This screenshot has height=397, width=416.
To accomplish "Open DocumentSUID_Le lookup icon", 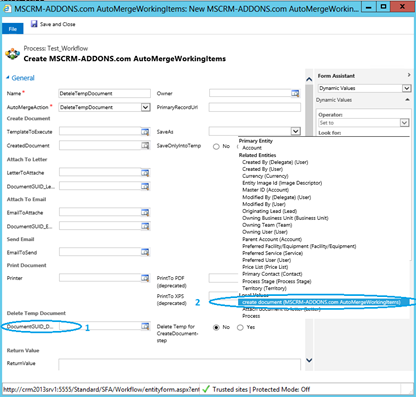I will 145,186.
